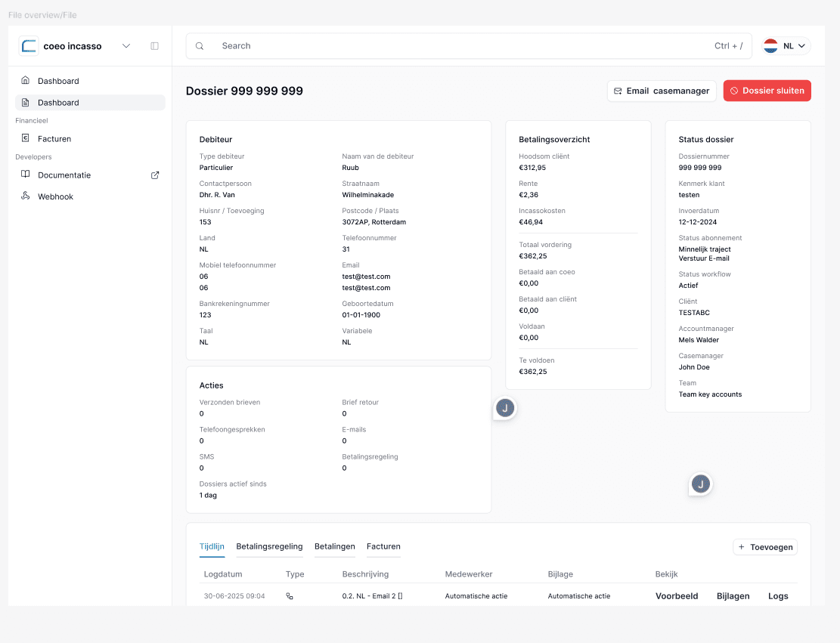This screenshot has width=840, height=643.
Task: Click the Email casemanager button
Action: click(x=661, y=90)
